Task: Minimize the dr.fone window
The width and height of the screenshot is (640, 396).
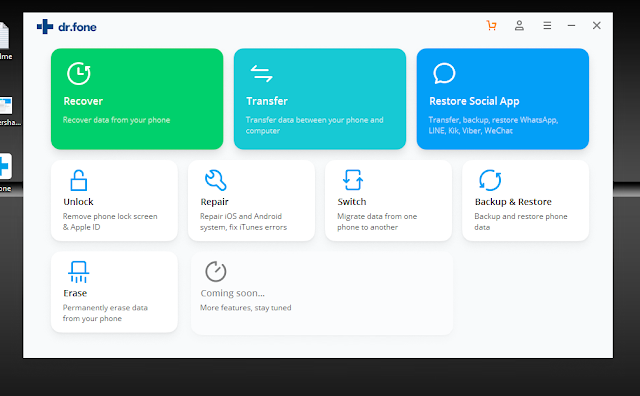Action: click(571, 26)
